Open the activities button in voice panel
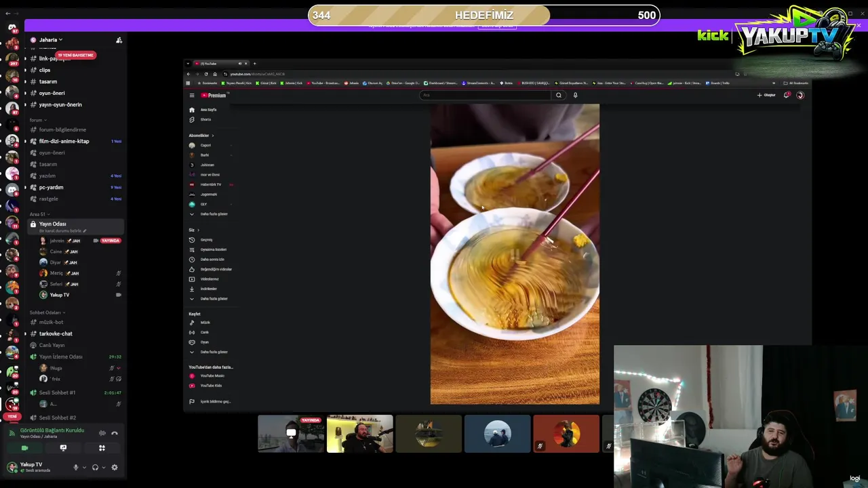 [102, 448]
